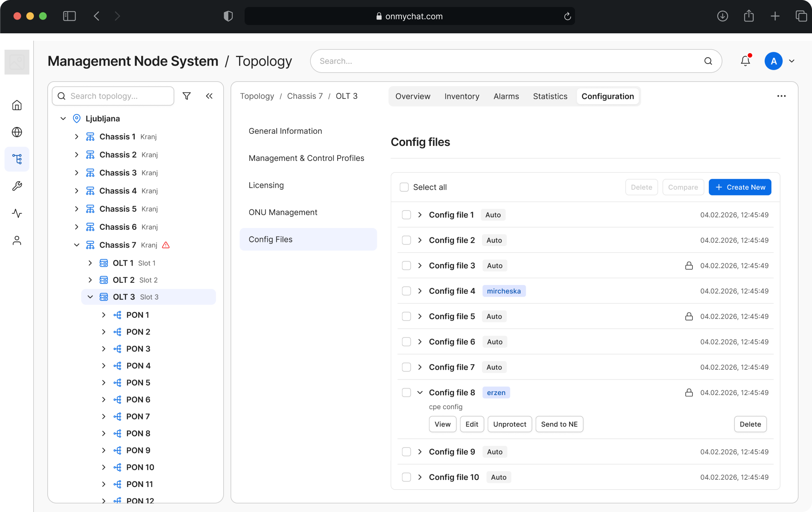Click the Create New button
The height and width of the screenshot is (512, 812).
click(x=740, y=187)
